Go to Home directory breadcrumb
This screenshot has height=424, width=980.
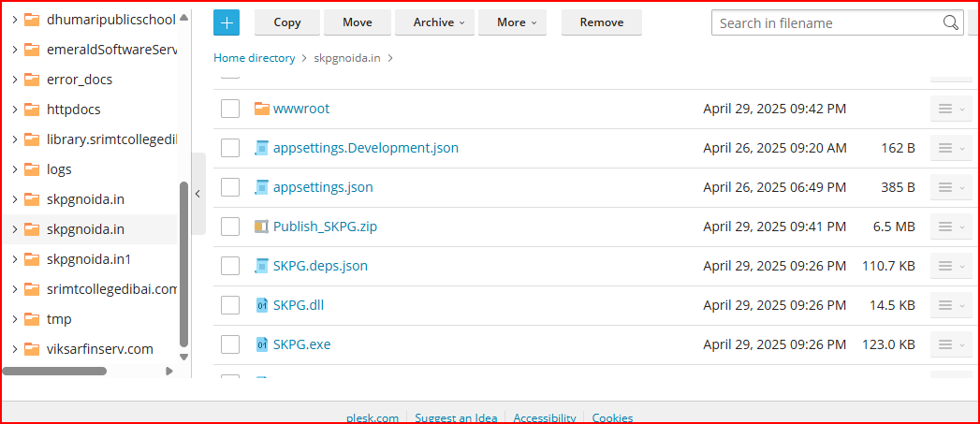click(254, 58)
